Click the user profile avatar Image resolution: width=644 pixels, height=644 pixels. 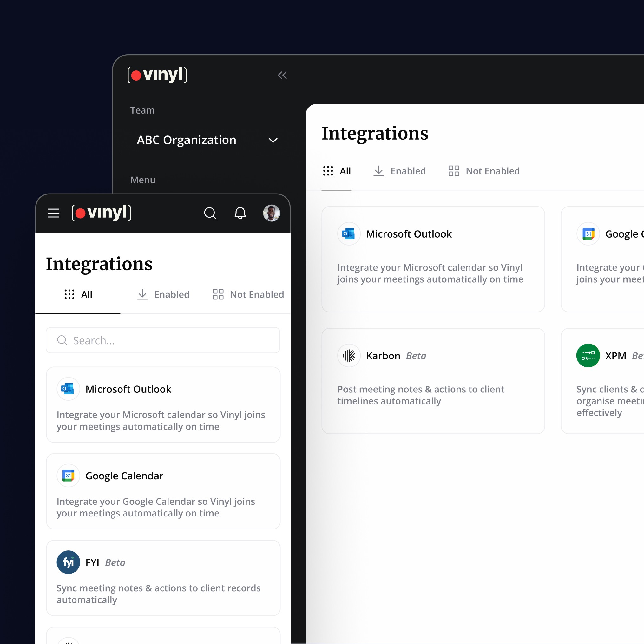pyautogui.click(x=271, y=213)
